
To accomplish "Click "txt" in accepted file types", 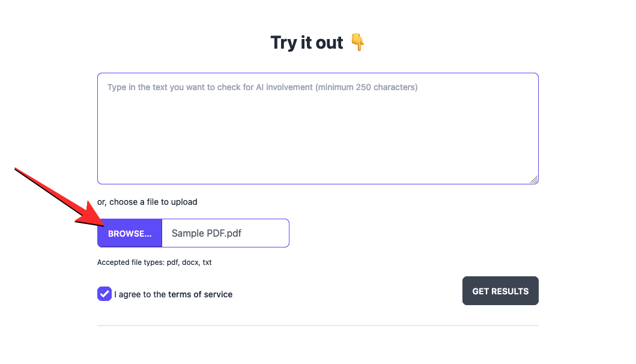I will tap(207, 262).
